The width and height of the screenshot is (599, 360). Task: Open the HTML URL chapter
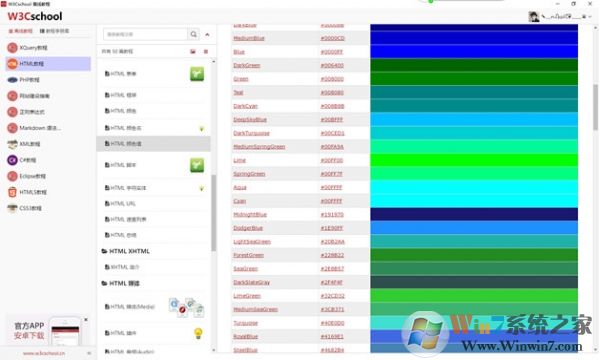[120, 204]
